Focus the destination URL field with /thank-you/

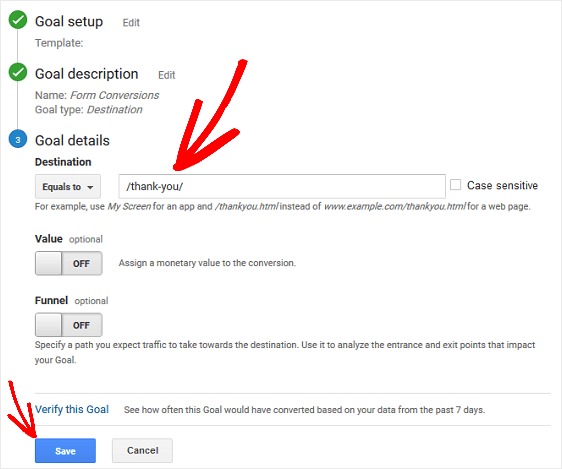(282, 186)
